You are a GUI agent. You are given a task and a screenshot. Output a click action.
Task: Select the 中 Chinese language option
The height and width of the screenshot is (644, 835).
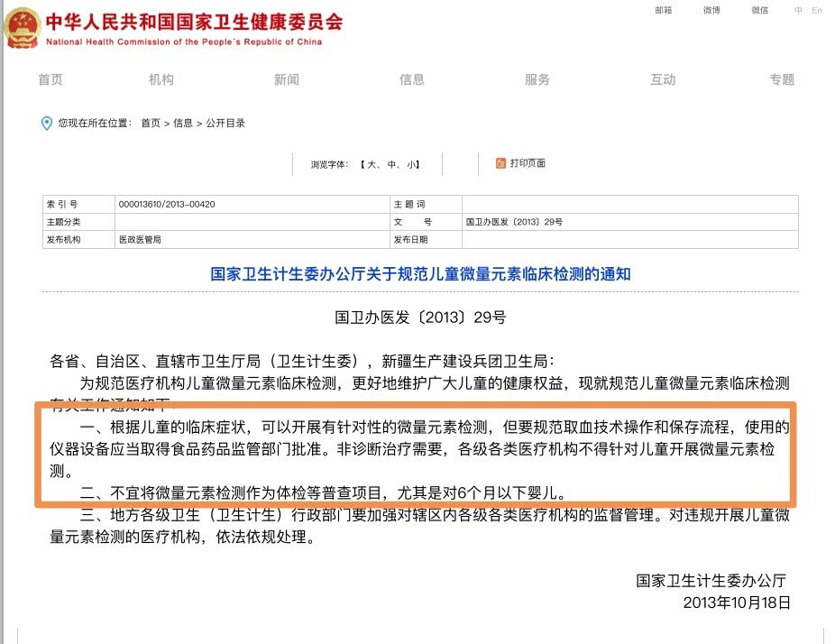click(797, 11)
